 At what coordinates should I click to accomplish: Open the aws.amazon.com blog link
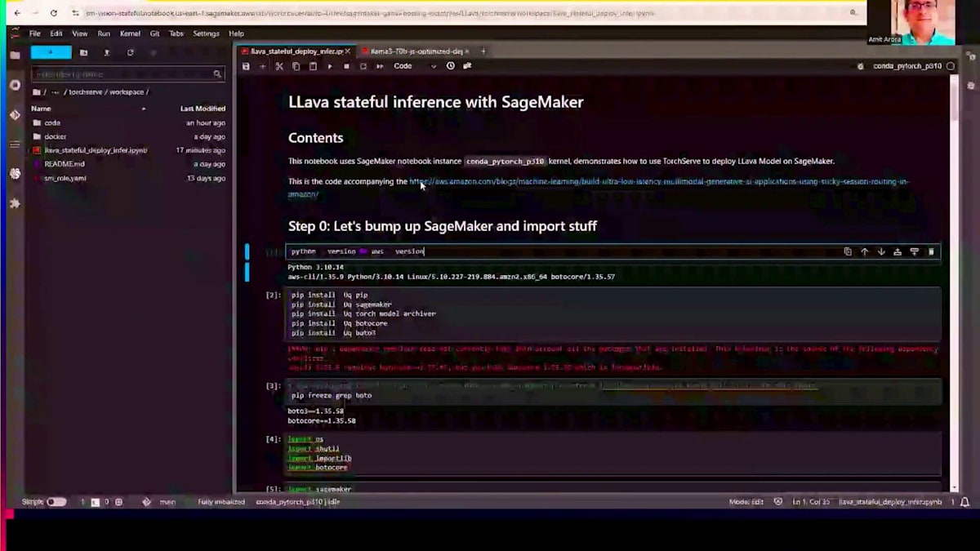click(x=599, y=187)
